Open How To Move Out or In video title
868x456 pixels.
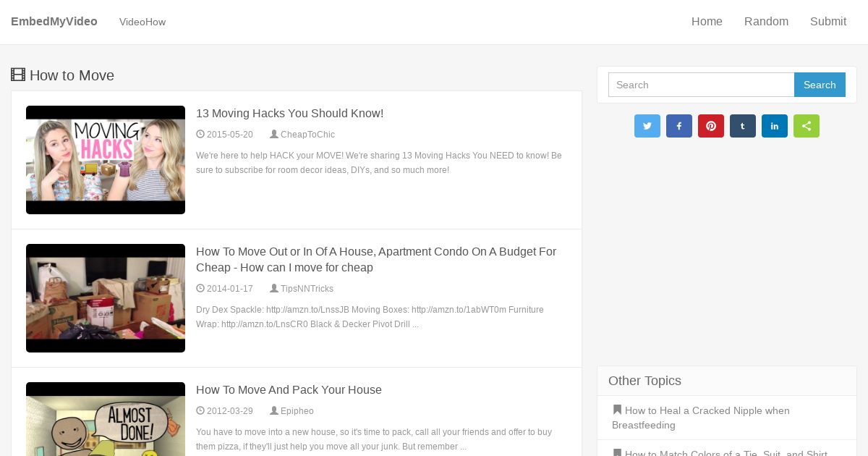pyautogui.click(x=376, y=259)
